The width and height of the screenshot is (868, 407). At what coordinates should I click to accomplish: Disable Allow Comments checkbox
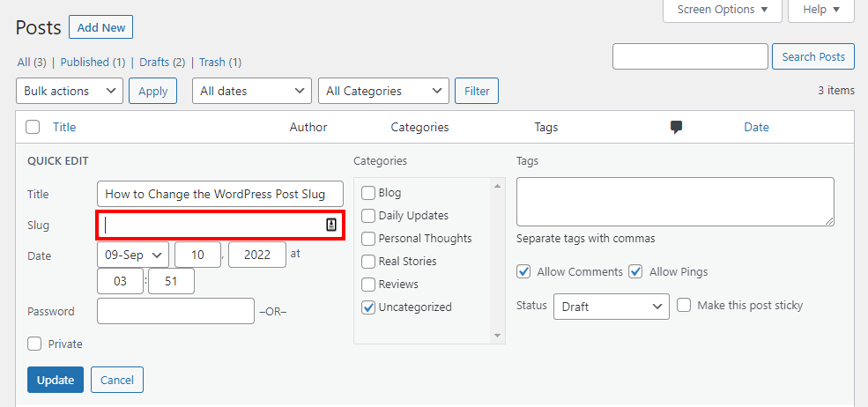[x=524, y=272]
